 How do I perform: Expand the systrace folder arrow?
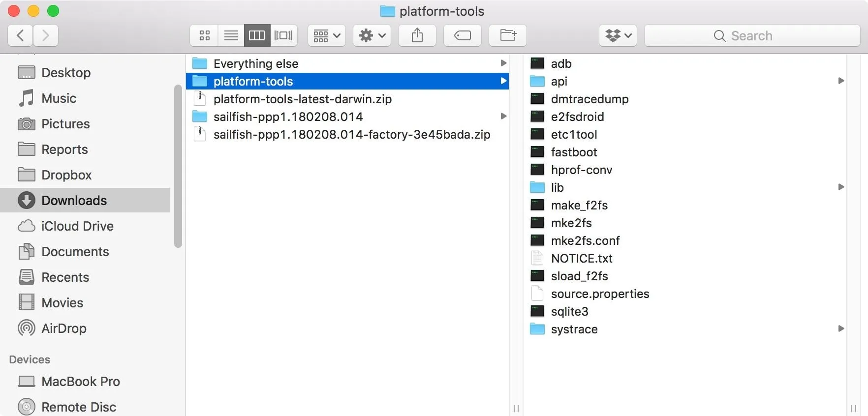click(x=841, y=328)
